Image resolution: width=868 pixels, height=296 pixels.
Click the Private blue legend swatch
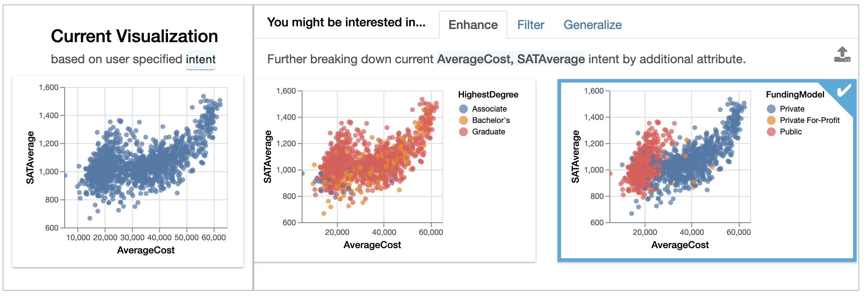pyautogui.click(x=771, y=109)
